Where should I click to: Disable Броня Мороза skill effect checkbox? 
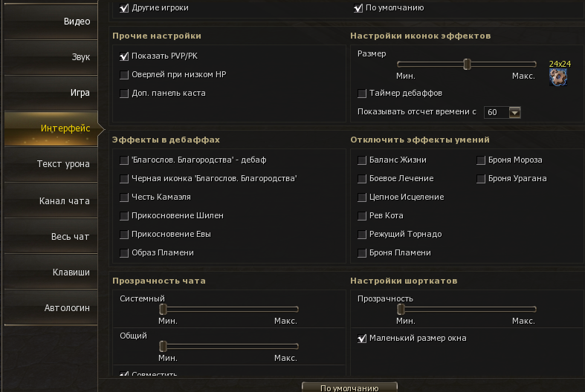(x=481, y=160)
